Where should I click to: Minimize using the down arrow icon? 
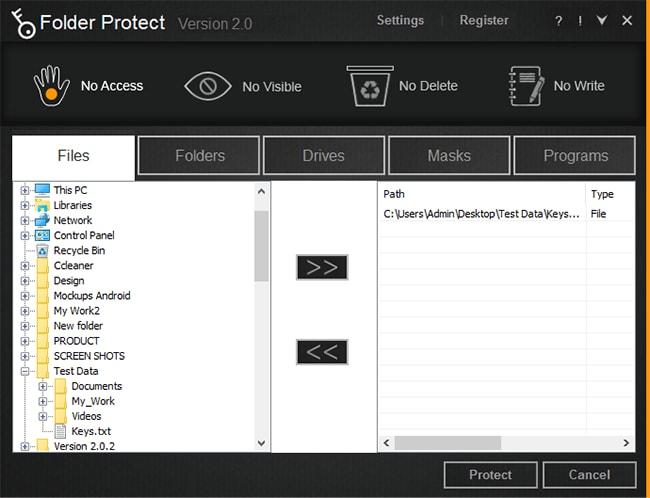pos(601,20)
